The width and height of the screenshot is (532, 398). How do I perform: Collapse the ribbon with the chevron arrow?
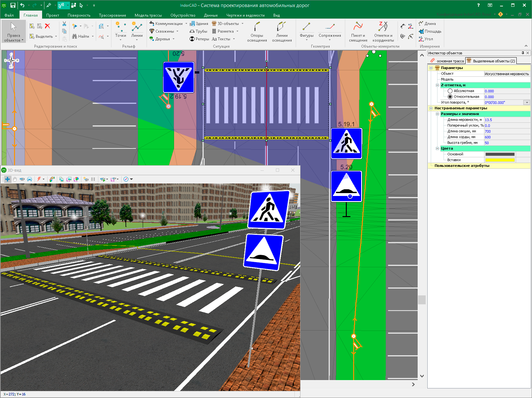tap(526, 46)
